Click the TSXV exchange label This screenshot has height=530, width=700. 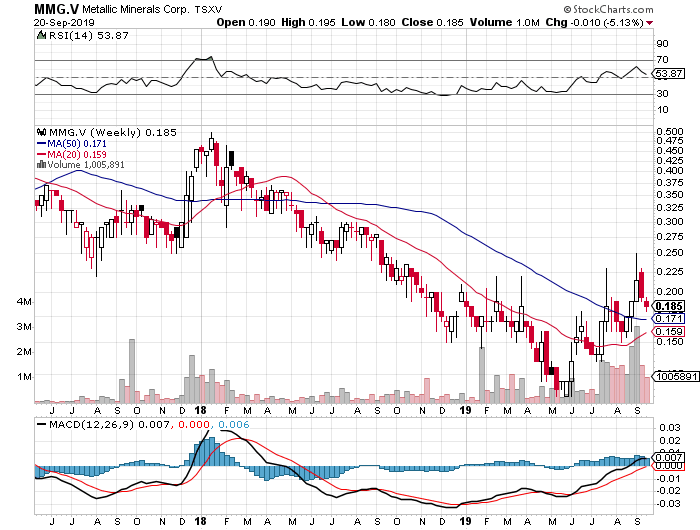pyautogui.click(x=208, y=9)
